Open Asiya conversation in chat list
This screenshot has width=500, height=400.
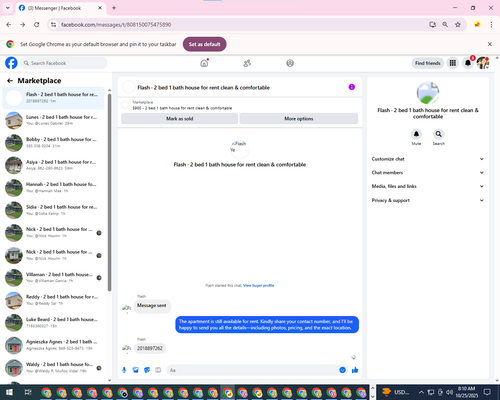tap(53, 165)
